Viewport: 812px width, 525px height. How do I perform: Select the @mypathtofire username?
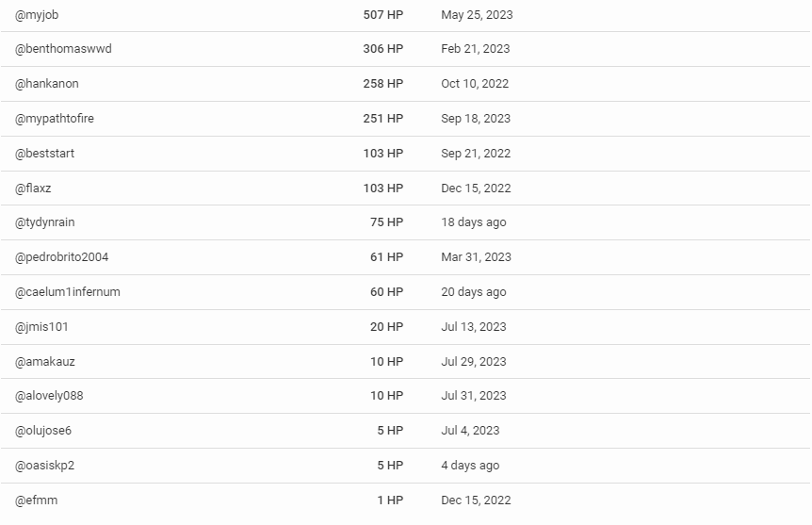coord(55,119)
